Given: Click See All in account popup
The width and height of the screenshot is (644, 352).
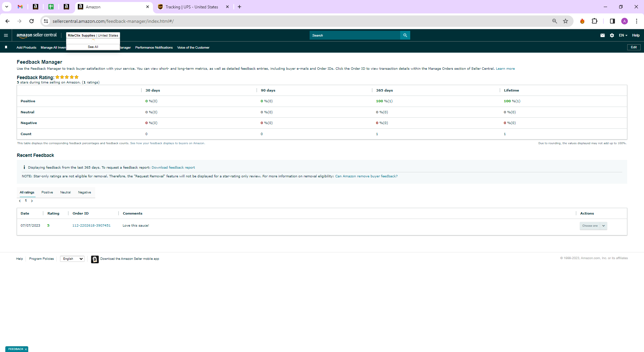Looking at the screenshot, I should pos(93,47).
